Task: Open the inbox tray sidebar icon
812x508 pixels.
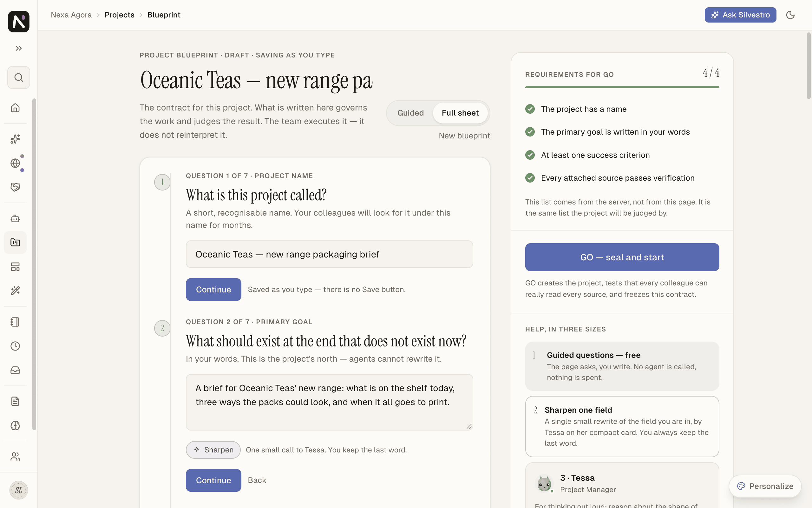Action: click(x=16, y=370)
